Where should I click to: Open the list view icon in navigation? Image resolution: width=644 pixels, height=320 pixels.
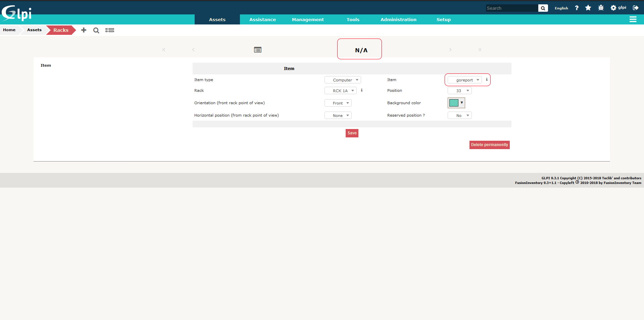pyautogui.click(x=258, y=50)
